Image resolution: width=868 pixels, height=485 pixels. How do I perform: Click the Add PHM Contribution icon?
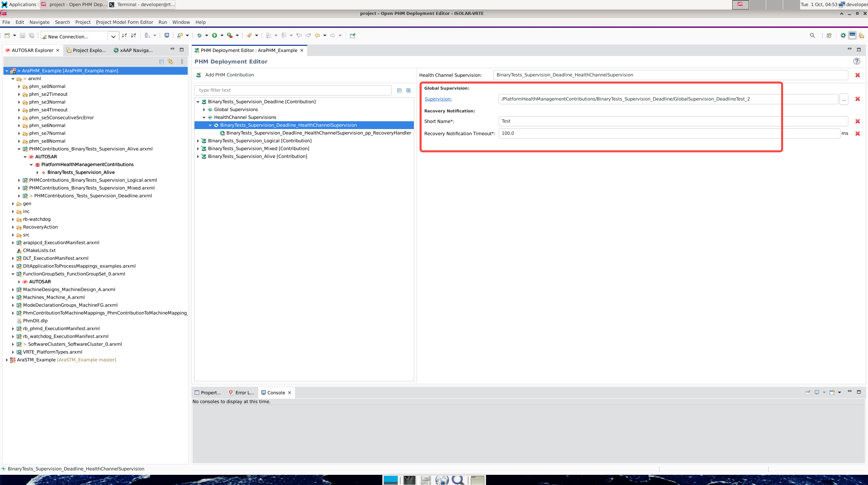199,75
